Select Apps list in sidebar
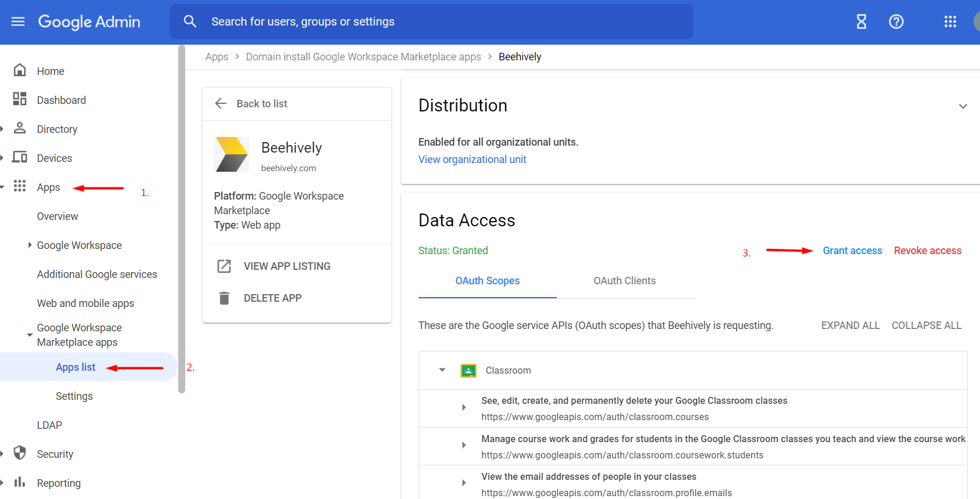 [x=75, y=367]
